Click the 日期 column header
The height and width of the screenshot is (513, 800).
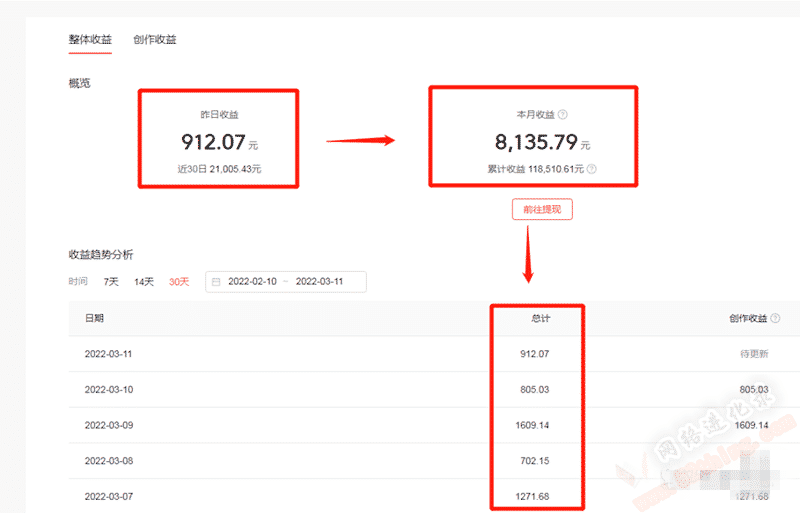tap(94, 318)
